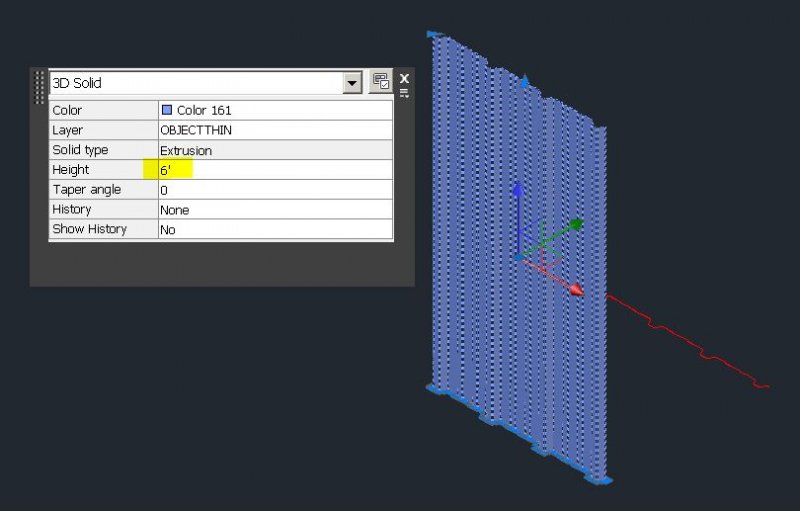
Task: Edit the Height value 6'
Action: click(276, 170)
